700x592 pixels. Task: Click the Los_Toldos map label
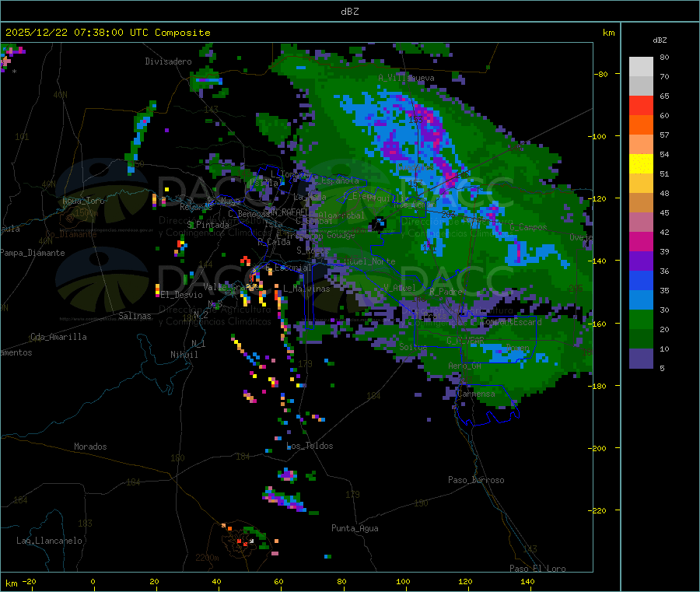coord(310,446)
